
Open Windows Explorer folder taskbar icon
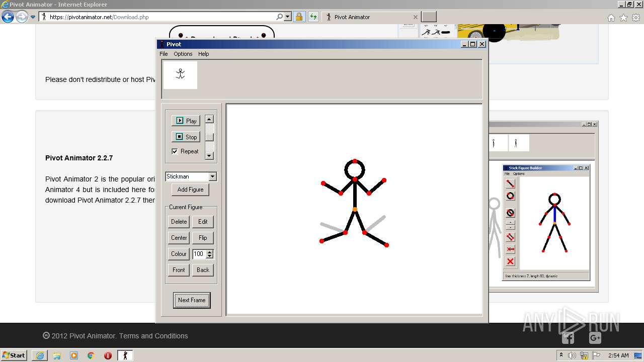(x=57, y=355)
